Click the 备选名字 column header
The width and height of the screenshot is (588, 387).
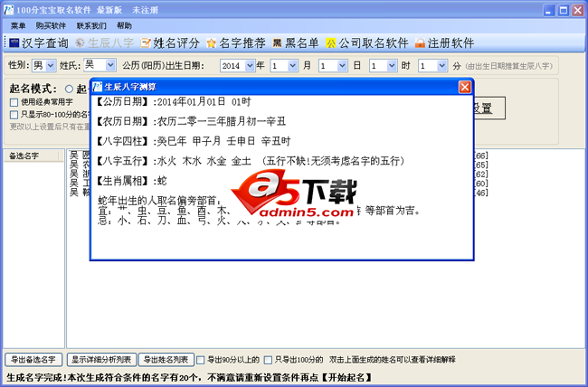[x=33, y=156]
